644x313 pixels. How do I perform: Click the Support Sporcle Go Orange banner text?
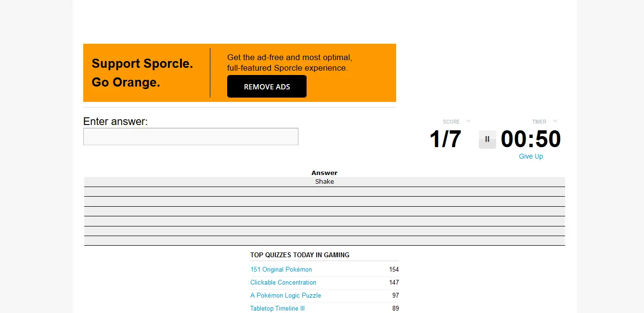click(x=142, y=73)
